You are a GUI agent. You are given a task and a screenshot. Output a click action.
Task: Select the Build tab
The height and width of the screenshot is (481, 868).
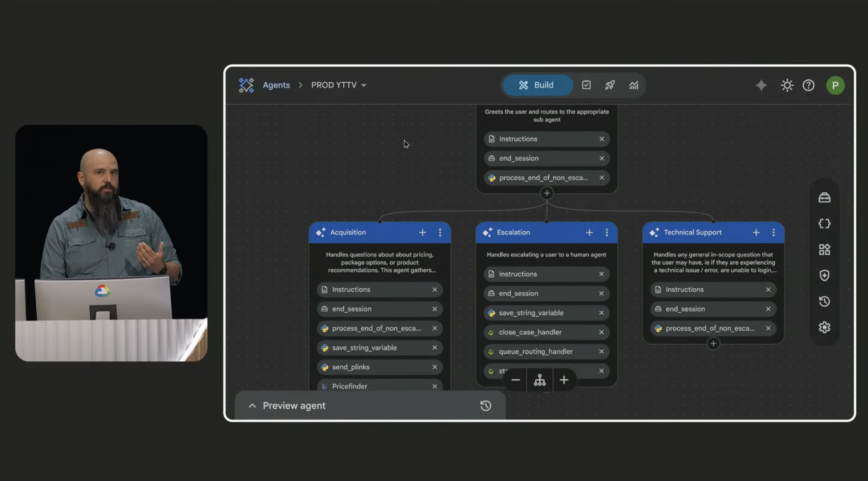[x=537, y=85]
